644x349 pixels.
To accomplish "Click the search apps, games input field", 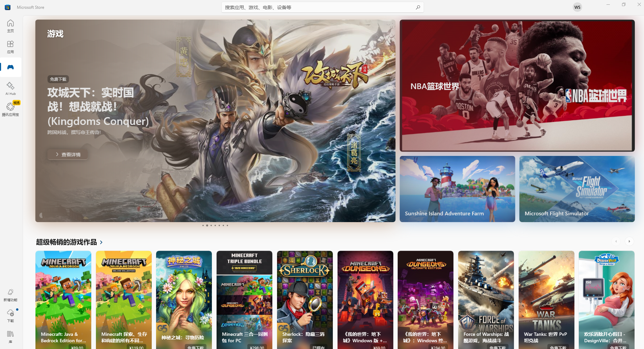I will click(322, 7).
